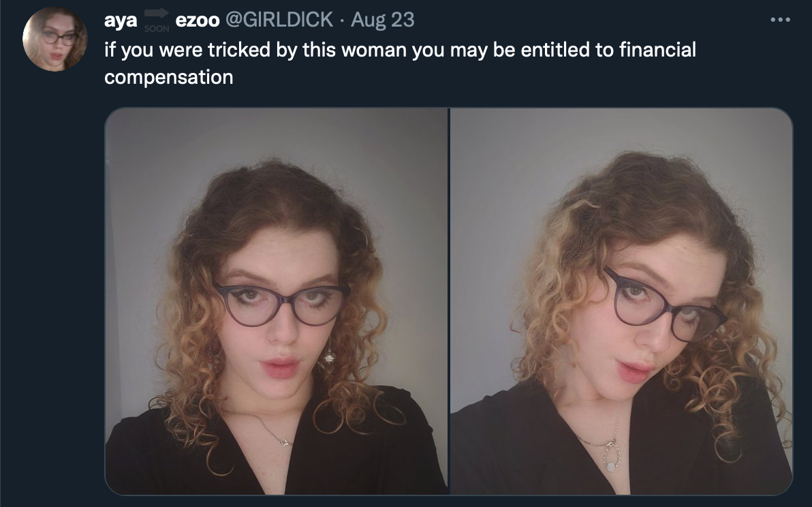
Task: Click the eyeglasses in the left photo
Action: pyautogui.click(x=282, y=305)
